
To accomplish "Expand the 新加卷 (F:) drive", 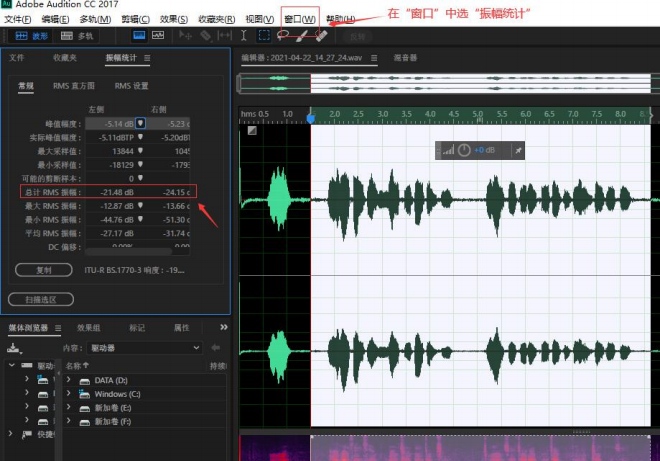I will pyautogui.click(x=69, y=421).
